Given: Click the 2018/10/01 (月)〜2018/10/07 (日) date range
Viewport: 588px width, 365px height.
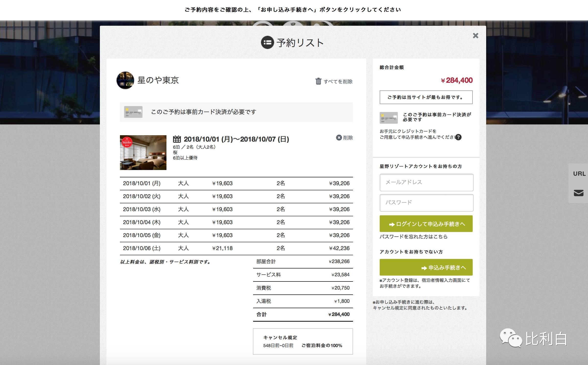Looking at the screenshot, I should pos(236,139).
